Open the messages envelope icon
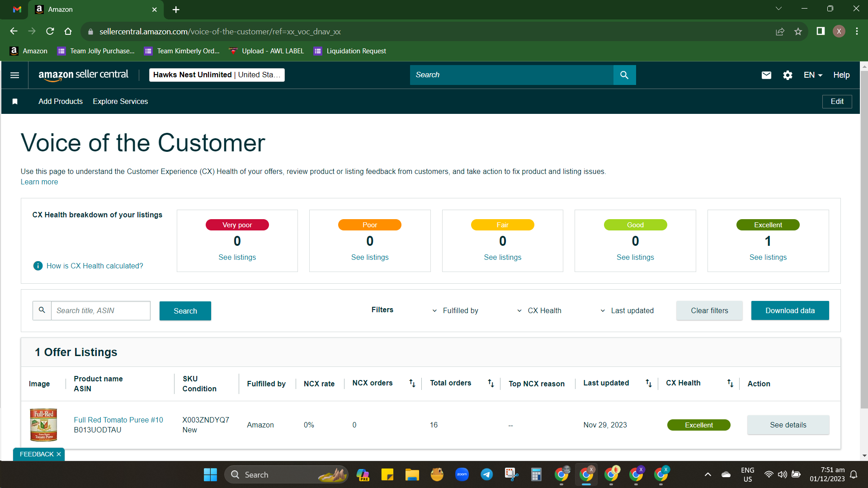This screenshot has height=488, width=868. (766, 75)
